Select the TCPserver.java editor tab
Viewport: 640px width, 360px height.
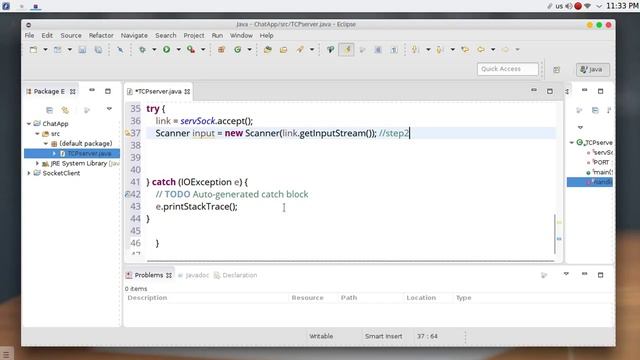158,91
